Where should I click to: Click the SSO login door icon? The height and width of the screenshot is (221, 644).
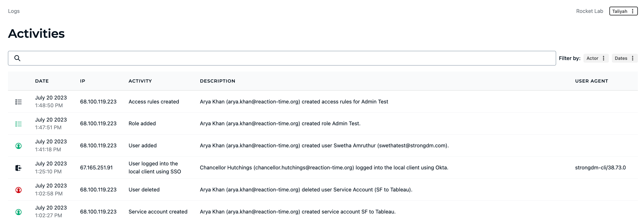coord(19,168)
